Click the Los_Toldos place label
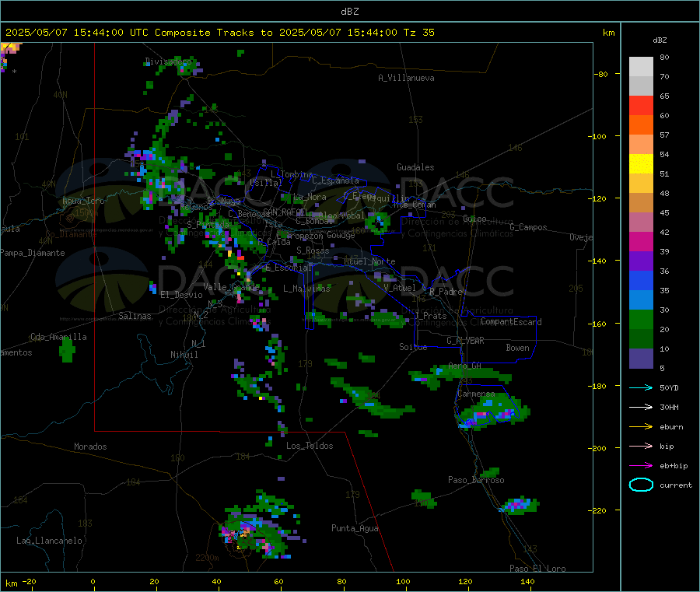Image resolution: width=700 pixels, height=592 pixels. [310, 446]
